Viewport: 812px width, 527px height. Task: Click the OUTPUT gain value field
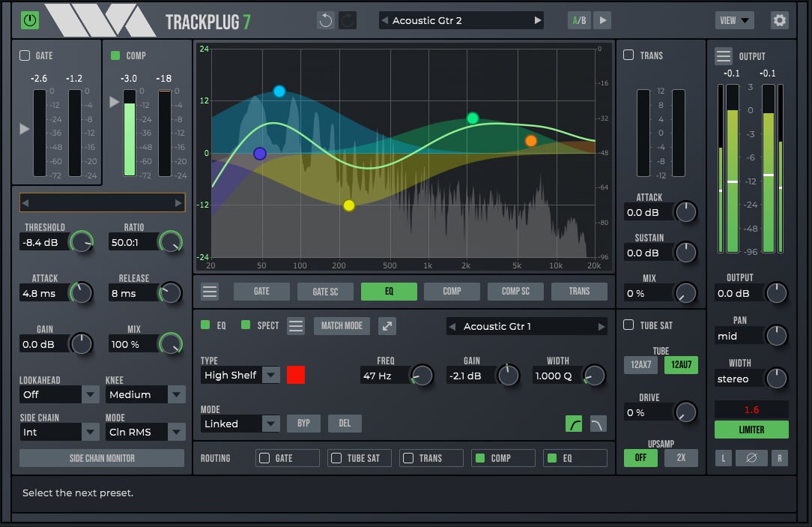[739, 293]
